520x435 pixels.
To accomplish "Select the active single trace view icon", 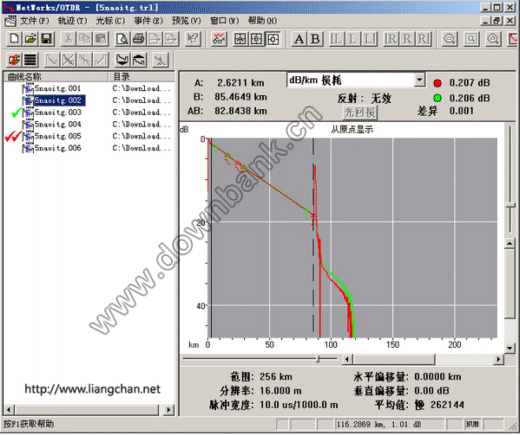I will [273, 39].
